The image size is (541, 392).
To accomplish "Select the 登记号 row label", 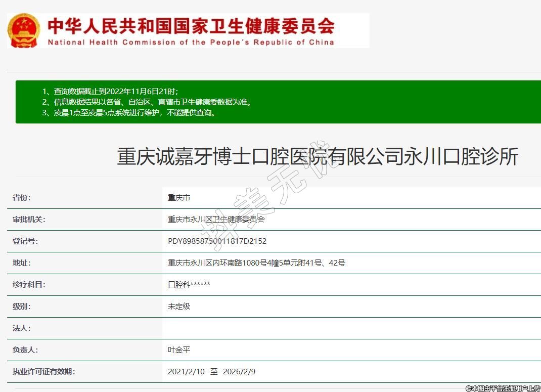I will (x=25, y=241).
